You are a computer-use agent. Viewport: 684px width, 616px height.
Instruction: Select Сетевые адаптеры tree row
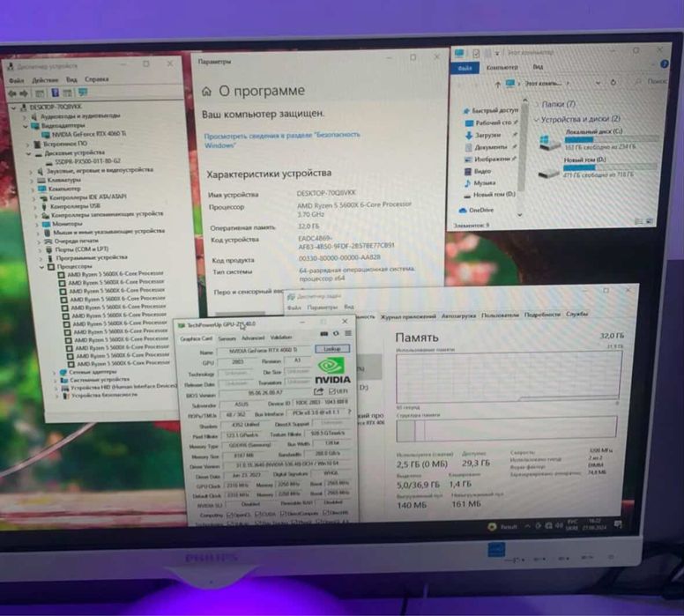pyautogui.click(x=88, y=372)
